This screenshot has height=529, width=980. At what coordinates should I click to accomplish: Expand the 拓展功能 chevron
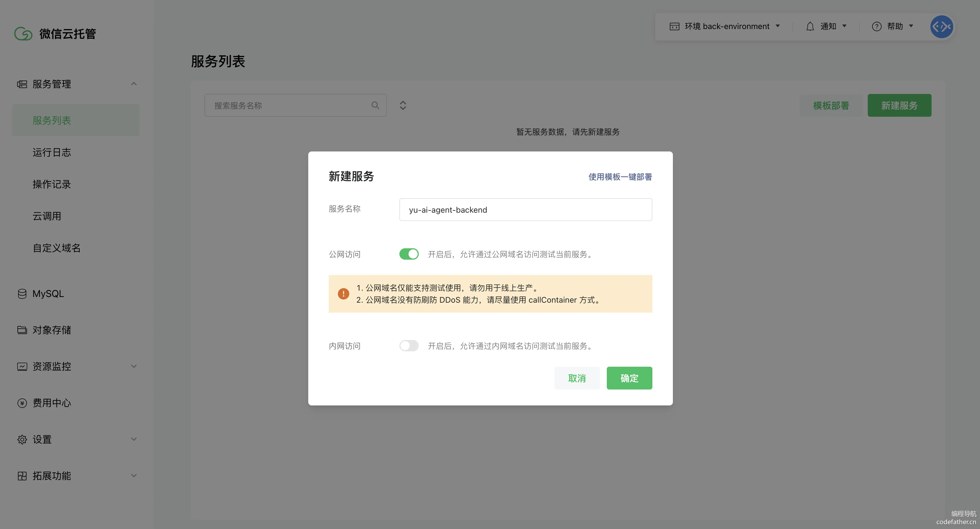[134, 476]
